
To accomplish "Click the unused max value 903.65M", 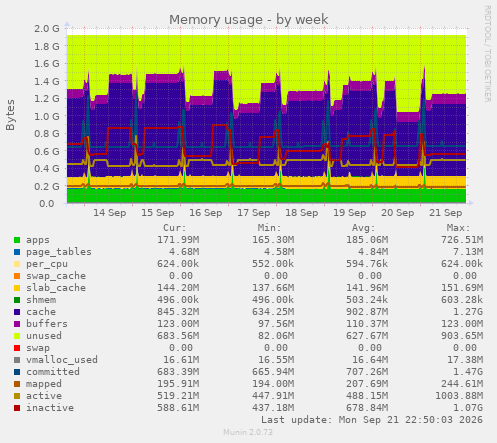I will (x=462, y=336).
